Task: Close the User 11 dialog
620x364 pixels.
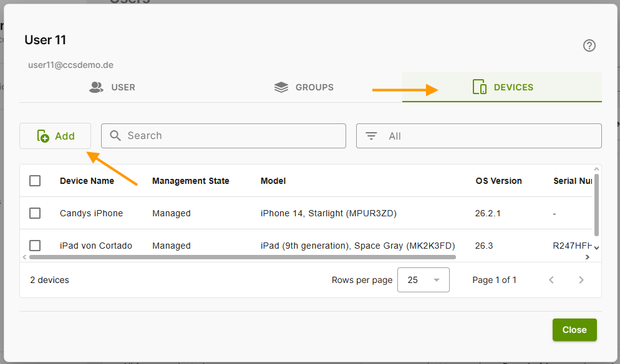Action: (x=574, y=330)
